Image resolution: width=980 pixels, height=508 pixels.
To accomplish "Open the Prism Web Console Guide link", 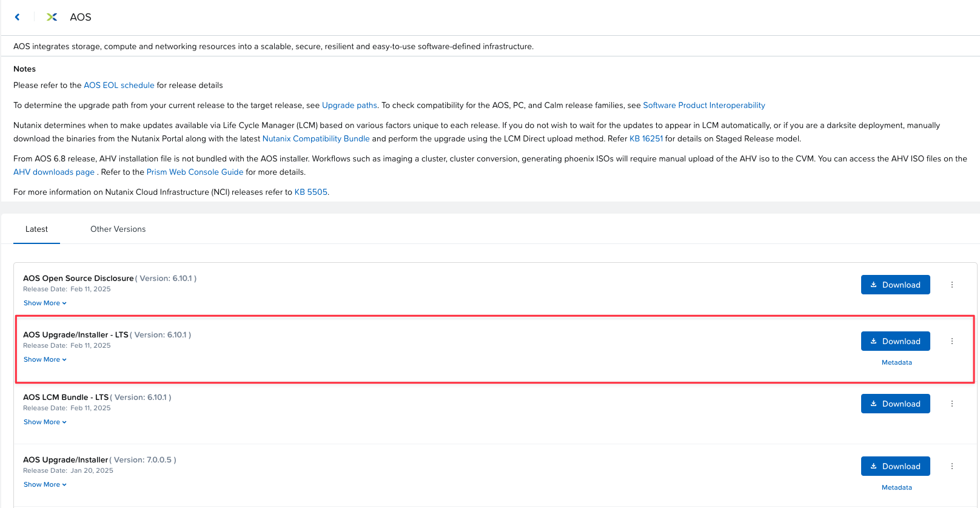I will [195, 172].
